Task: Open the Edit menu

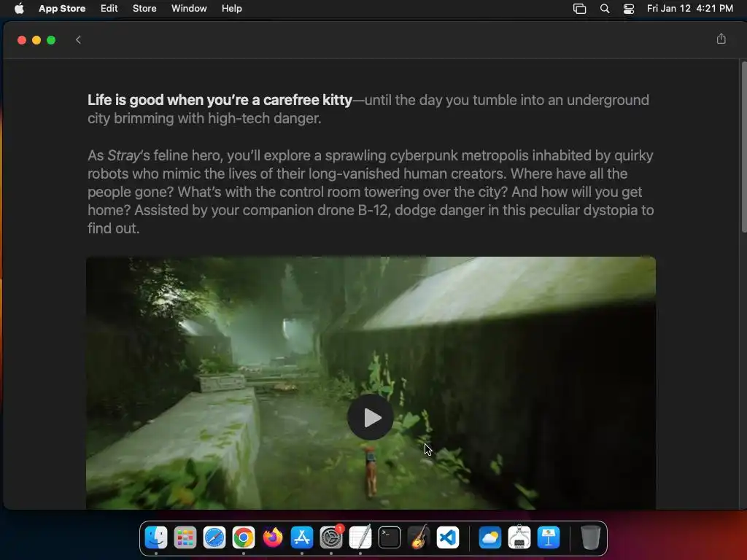Action: (x=109, y=8)
